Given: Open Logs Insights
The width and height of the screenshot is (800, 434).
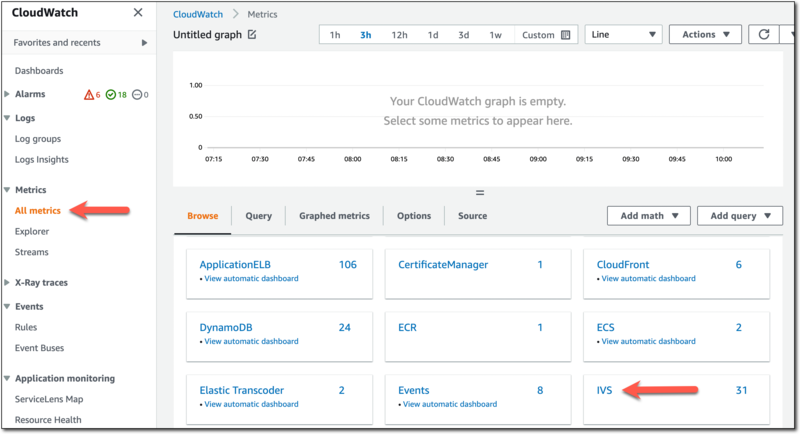Looking at the screenshot, I should [41, 160].
